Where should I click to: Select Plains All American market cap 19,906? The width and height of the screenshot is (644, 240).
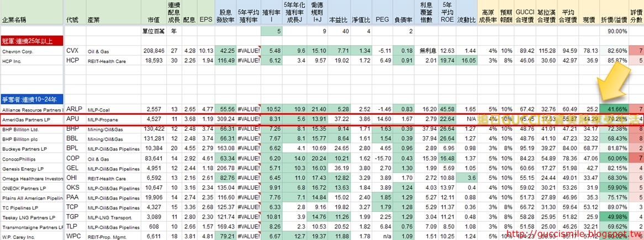click(153, 198)
